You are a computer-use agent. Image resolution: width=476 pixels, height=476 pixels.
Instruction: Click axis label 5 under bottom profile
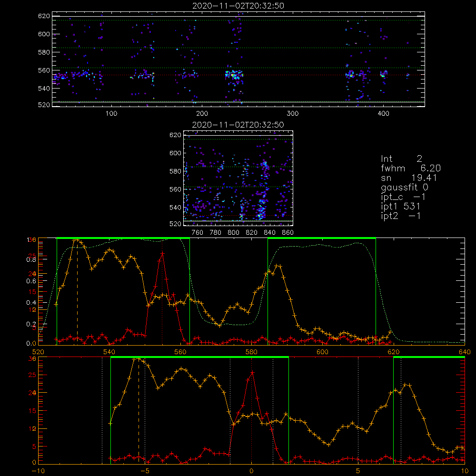click(x=358, y=471)
